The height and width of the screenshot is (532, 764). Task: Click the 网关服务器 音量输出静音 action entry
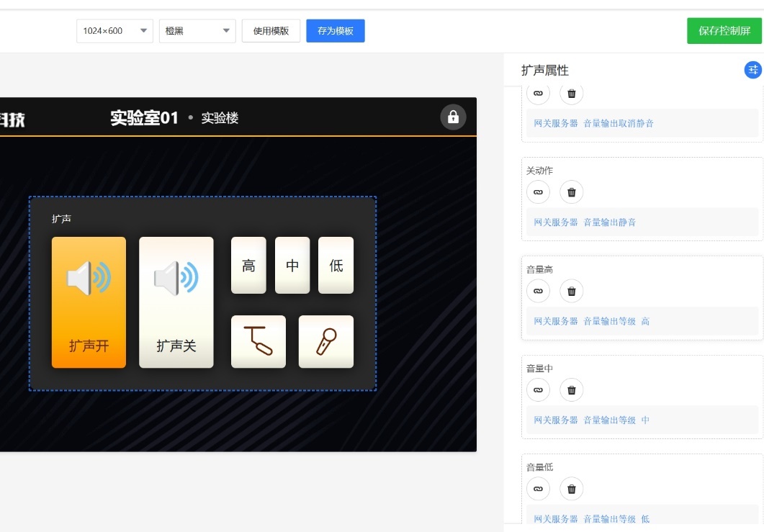pos(585,222)
